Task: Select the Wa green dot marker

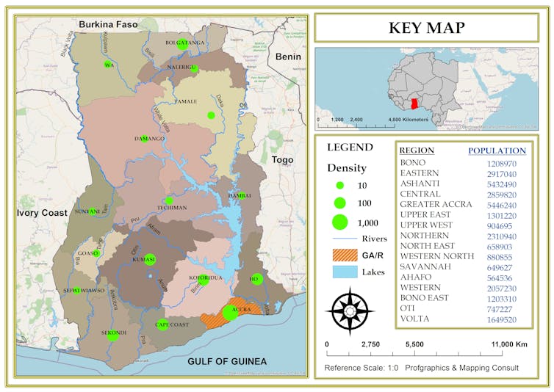Action: tap(108, 65)
